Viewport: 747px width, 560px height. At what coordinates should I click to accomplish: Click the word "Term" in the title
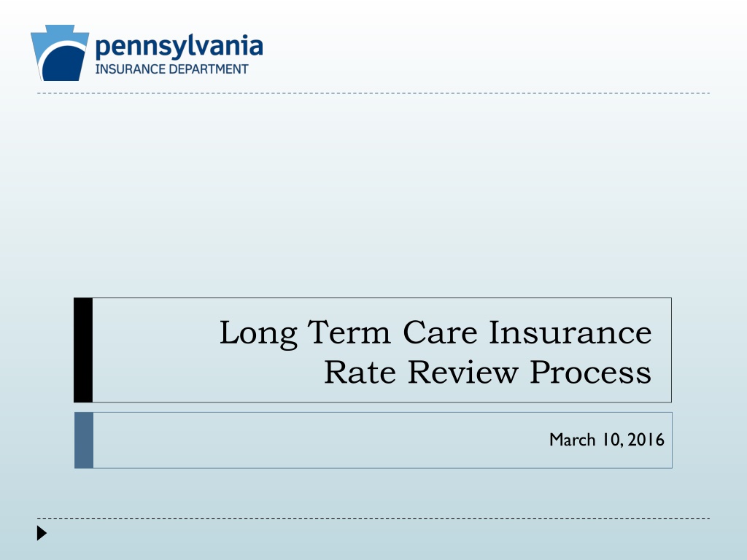[x=349, y=332]
